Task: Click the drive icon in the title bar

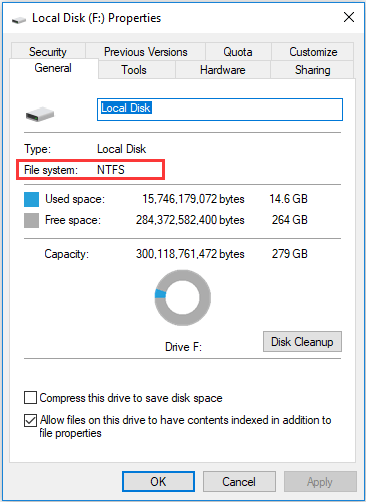Action: coord(19,20)
